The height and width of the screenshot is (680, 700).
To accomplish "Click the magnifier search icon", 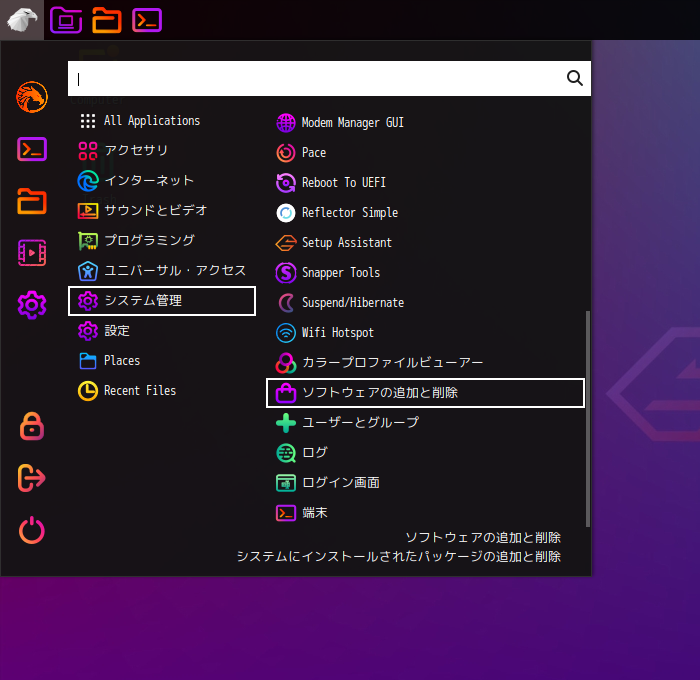I will (575, 78).
